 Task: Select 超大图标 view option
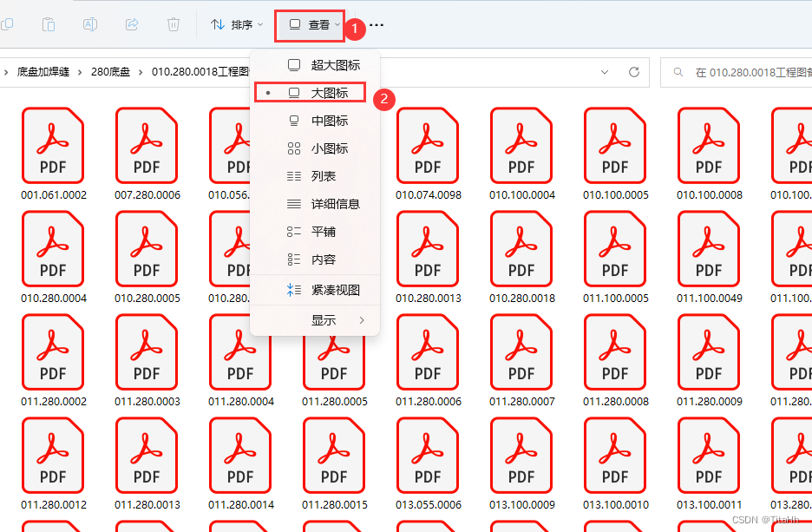(315, 65)
